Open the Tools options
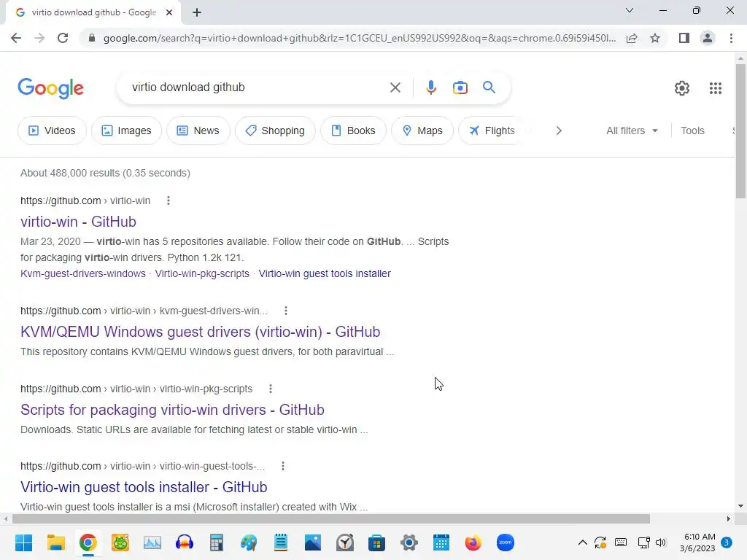 click(x=692, y=131)
